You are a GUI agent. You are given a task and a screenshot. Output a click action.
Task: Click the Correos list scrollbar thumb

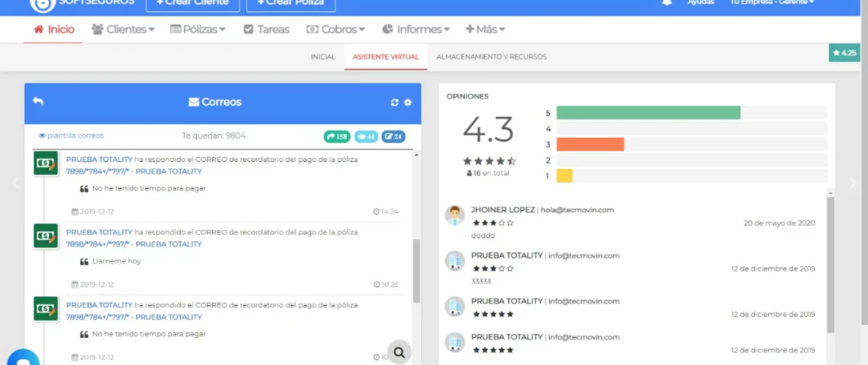click(416, 271)
